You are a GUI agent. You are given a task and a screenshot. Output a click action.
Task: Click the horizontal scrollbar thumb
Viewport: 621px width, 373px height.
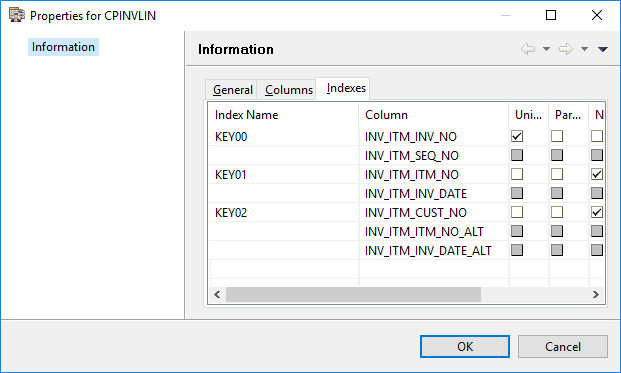coord(353,295)
